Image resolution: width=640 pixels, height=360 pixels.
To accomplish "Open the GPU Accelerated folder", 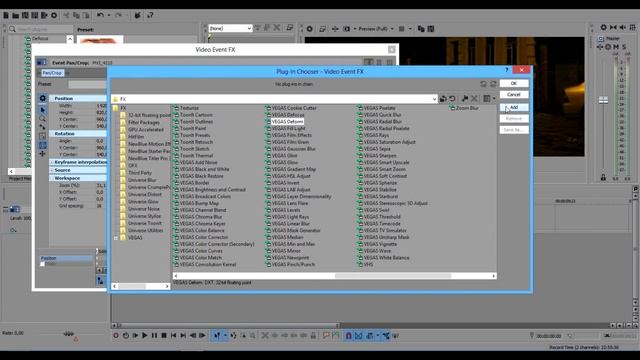I will [146, 129].
